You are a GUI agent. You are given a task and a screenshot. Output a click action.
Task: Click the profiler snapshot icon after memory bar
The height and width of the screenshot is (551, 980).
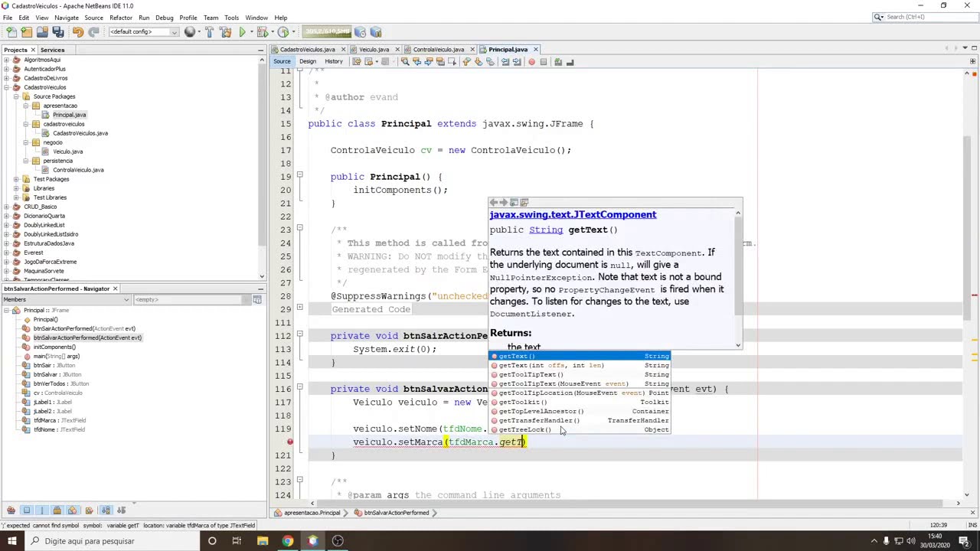(x=360, y=32)
